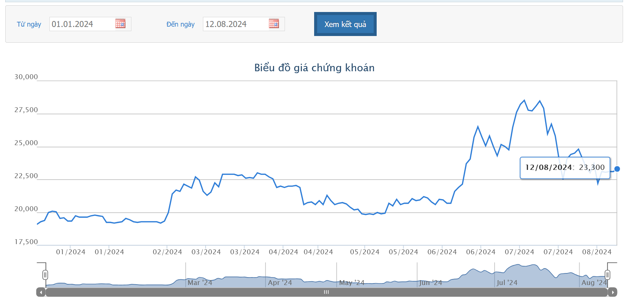Grab the right range navigator handle
Viewport: 644px width, 306px height.
(x=607, y=275)
